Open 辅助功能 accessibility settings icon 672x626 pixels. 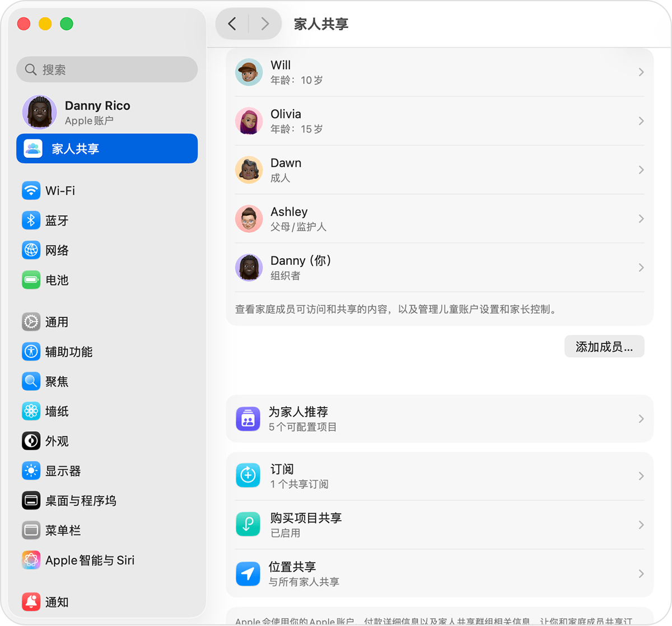tap(31, 352)
